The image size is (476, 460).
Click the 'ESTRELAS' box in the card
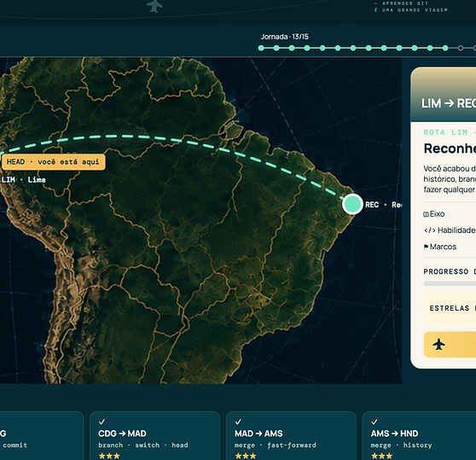450,308
